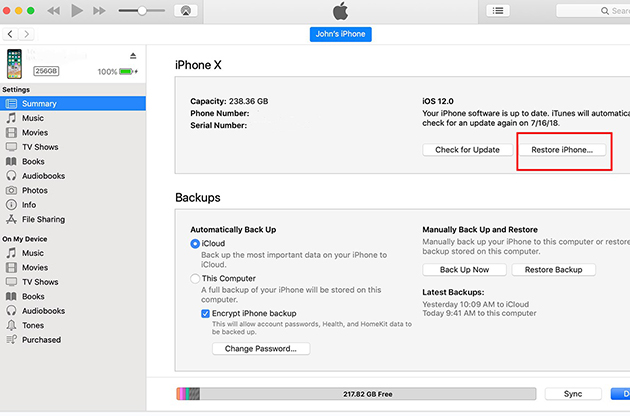Open Music under Settings
Screen dimensions: 630x416
73,118
